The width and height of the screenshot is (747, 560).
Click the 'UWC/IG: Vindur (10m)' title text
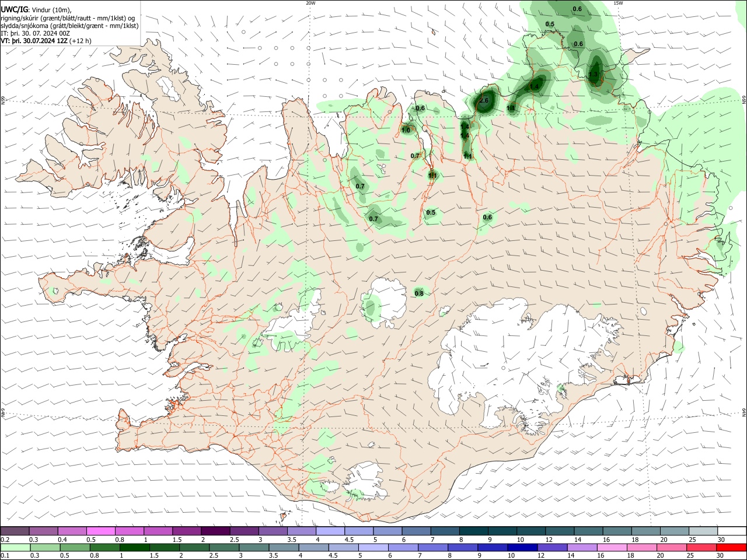tap(36, 10)
